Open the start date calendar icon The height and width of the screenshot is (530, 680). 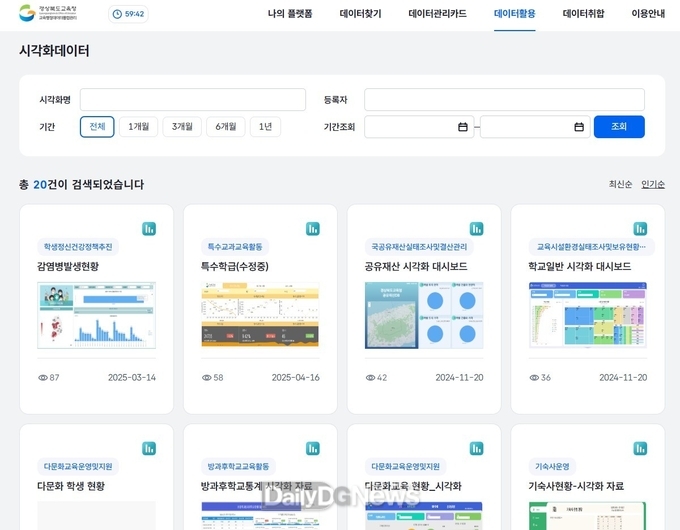click(463, 127)
